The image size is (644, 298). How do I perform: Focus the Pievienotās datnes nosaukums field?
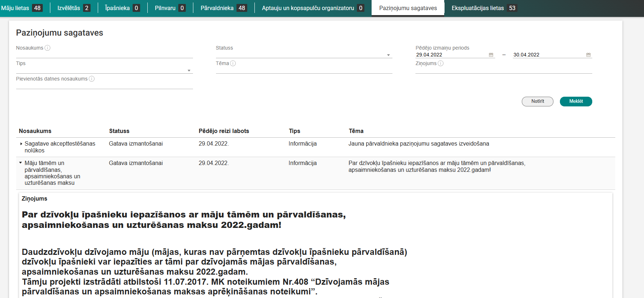pyautogui.click(x=105, y=86)
